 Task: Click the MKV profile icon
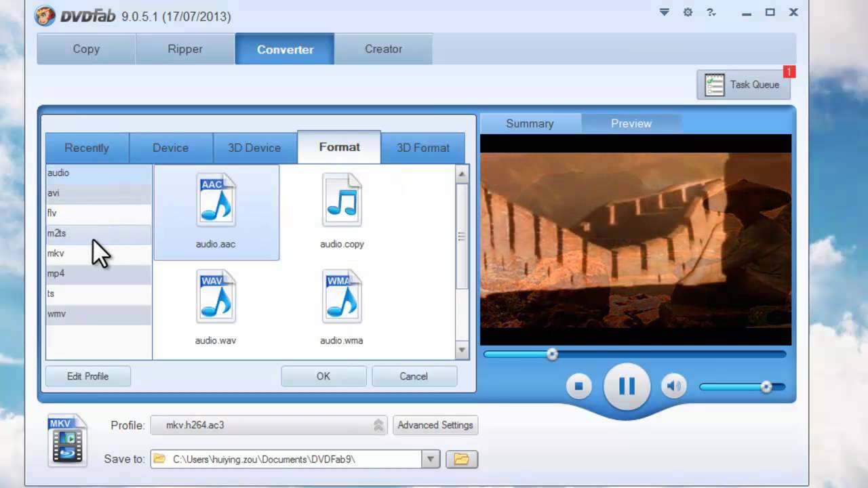tap(67, 441)
